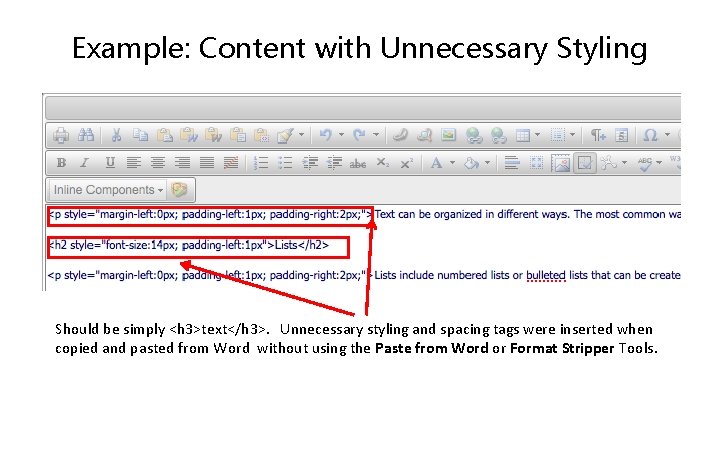Open the foreground color A picker
This screenshot has height=450, width=720.
pos(437,163)
